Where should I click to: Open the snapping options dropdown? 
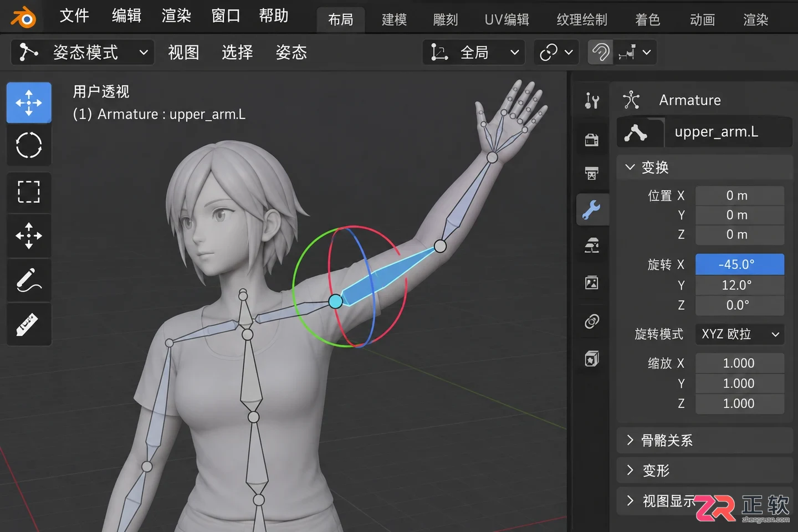click(x=635, y=52)
